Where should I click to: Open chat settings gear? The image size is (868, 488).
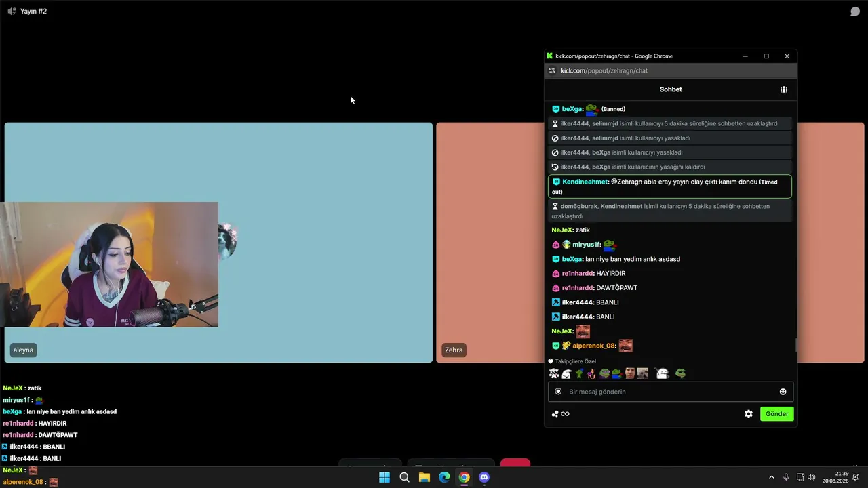click(749, 414)
